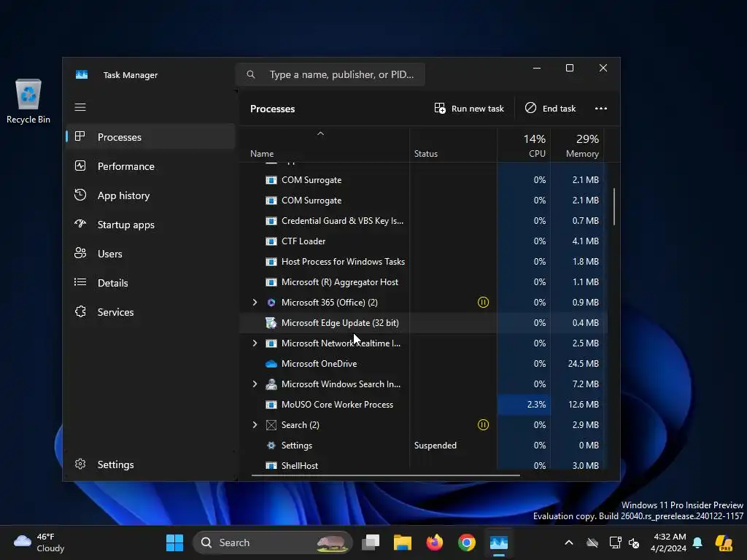
Task: Select the Microsoft (R) Aggregator Host row
Action: [423, 282]
